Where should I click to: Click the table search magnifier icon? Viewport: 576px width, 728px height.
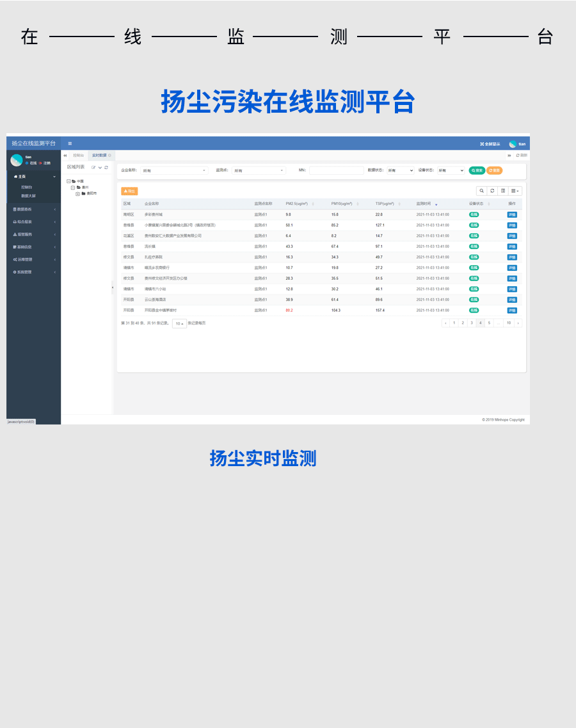[481, 191]
